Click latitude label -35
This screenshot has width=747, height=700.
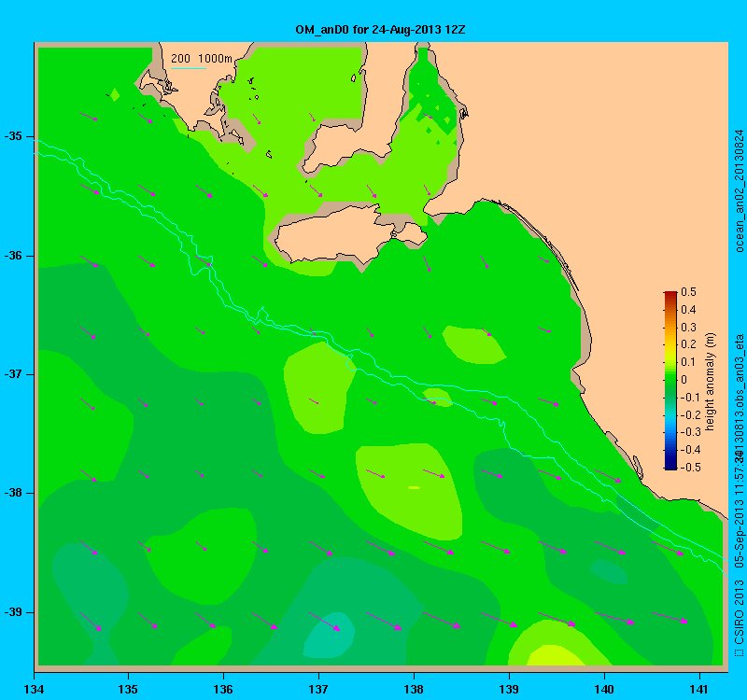coord(13,136)
